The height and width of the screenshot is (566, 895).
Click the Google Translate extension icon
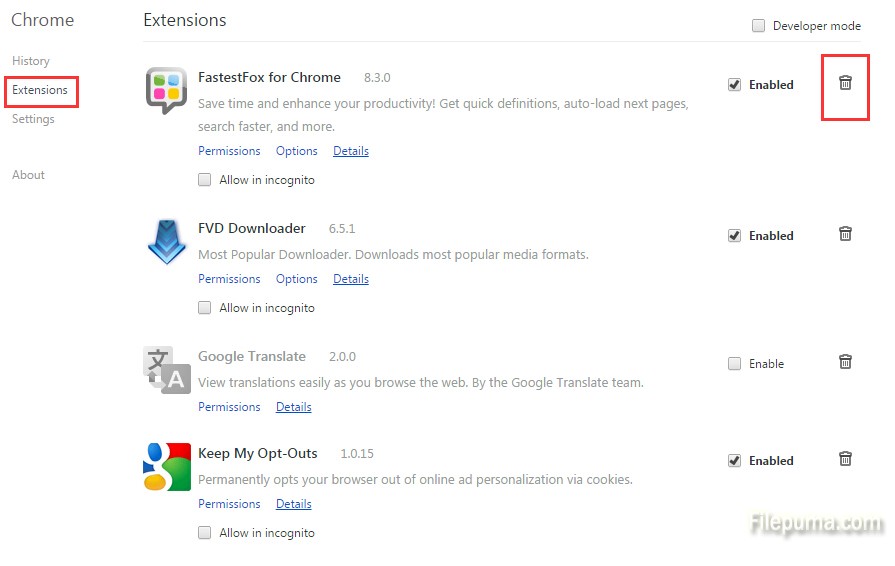pyautogui.click(x=166, y=369)
